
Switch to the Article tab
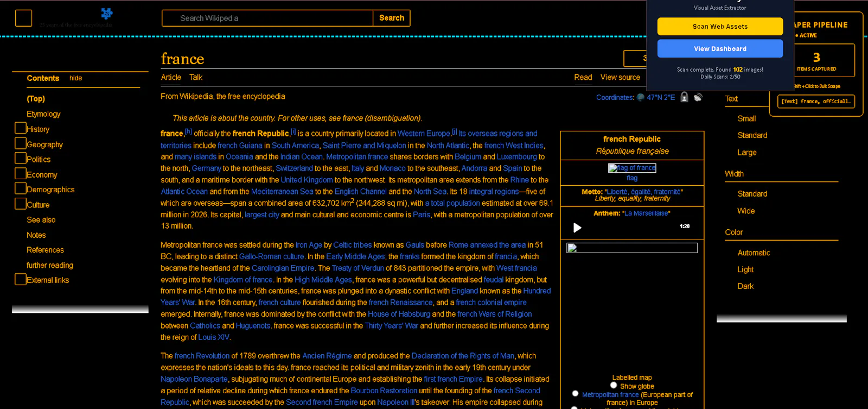pos(171,77)
